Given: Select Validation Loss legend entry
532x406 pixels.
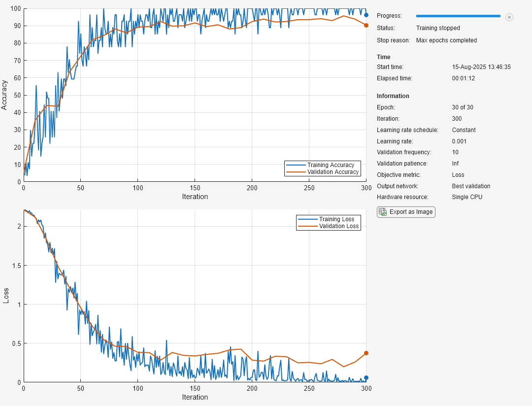Looking at the screenshot, I should (x=339, y=226).
